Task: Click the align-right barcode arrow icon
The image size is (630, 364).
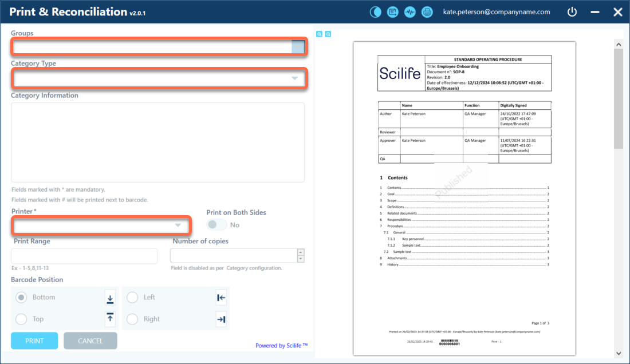Action: click(x=221, y=319)
